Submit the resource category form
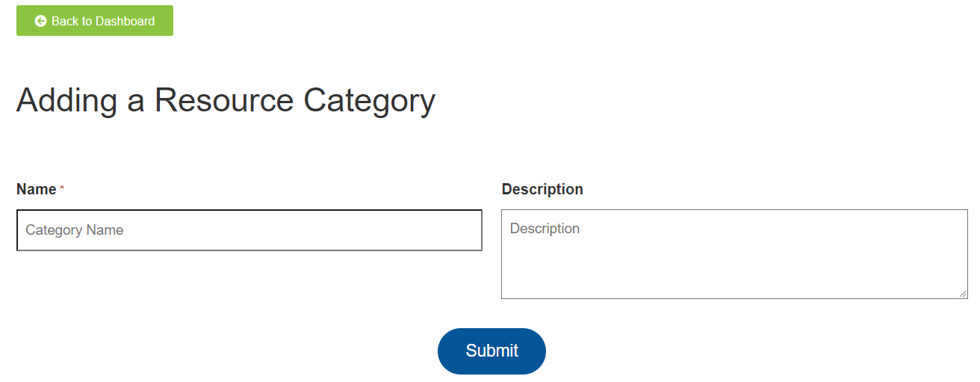Screen dimensions: 980x382 491,351
